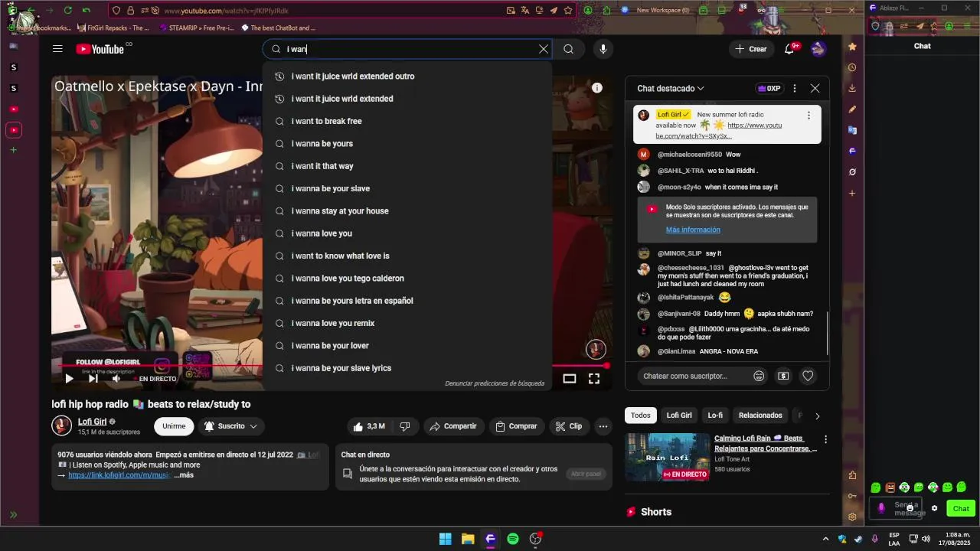Choose suggestion 'i wanna love you tego calderon'

(x=407, y=279)
